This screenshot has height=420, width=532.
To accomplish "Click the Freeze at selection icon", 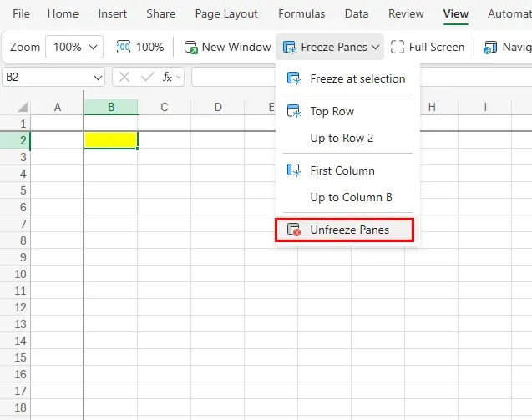I will click(x=293, y=78).
